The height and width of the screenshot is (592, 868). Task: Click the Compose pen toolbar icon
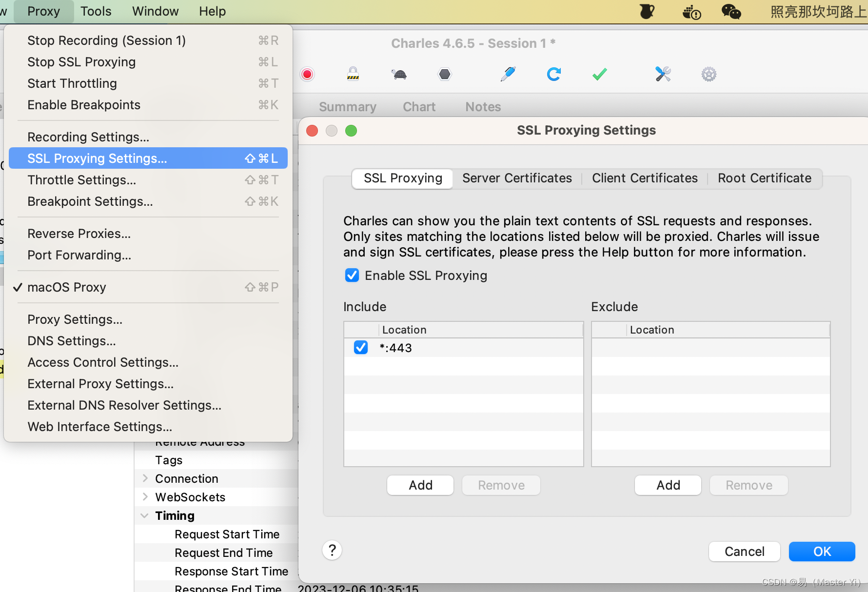click(508, 74)
